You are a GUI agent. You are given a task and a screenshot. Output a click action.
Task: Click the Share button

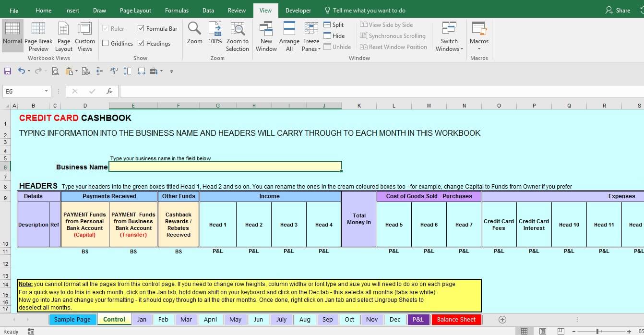(618, 10)
